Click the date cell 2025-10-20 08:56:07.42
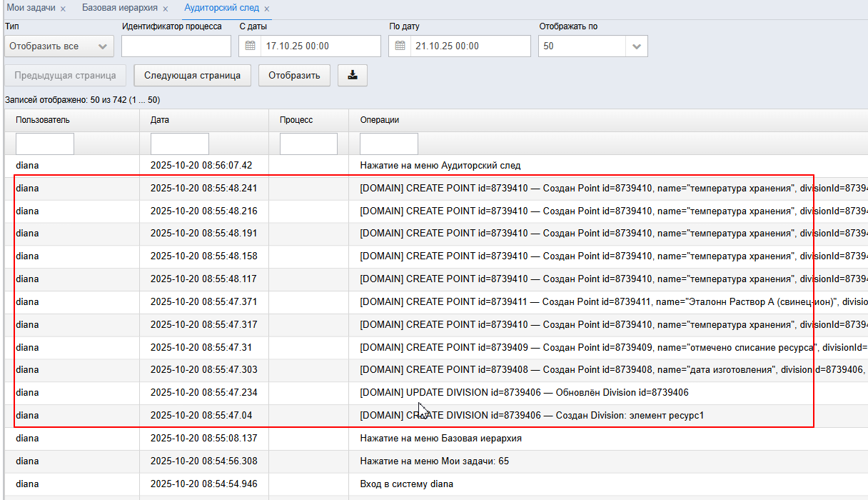 point(201,165)
